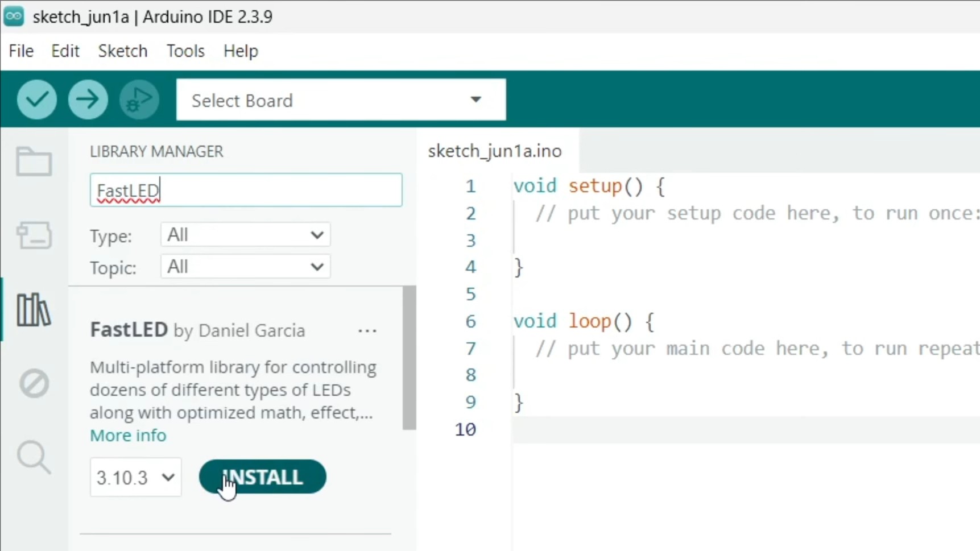Click the library search field containing FastLED

point(246,190)
